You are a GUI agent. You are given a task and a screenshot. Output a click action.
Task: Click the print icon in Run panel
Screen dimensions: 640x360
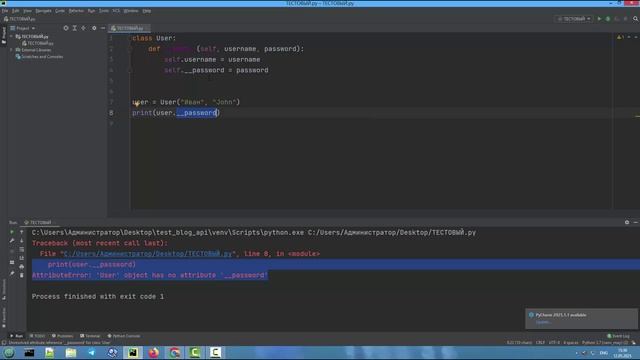22,267
